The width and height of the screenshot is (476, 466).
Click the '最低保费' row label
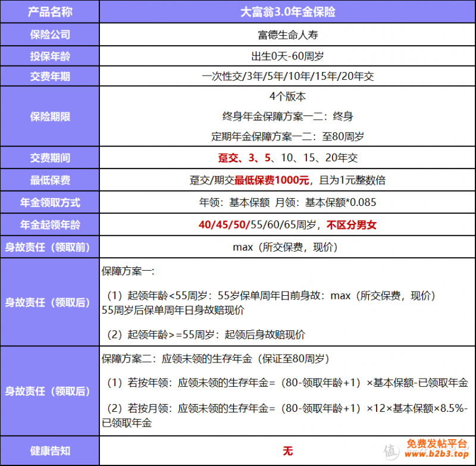coord(50,180)
